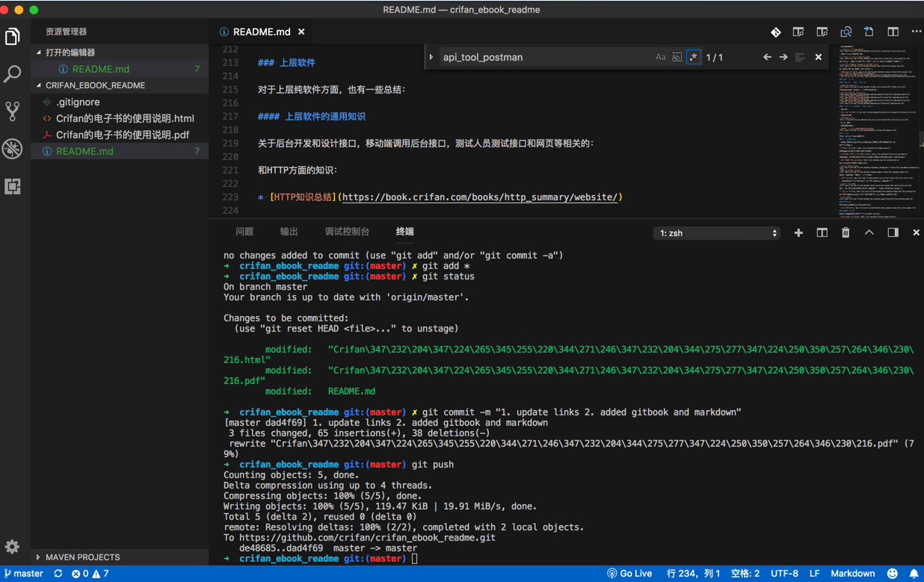Open the Search view in activity bar
Viewport: 924px width, 582px height.
pos(13,74)
